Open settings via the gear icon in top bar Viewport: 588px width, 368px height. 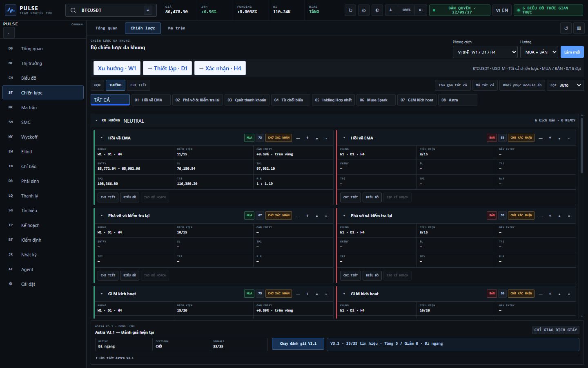coord(364,10)
